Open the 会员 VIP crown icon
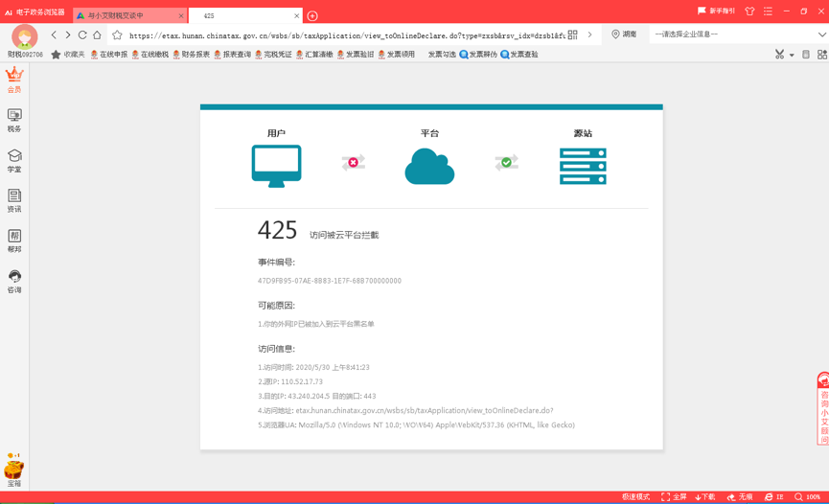Image resolution: width=829 pixels, height=504 pixels. point(14,80)
